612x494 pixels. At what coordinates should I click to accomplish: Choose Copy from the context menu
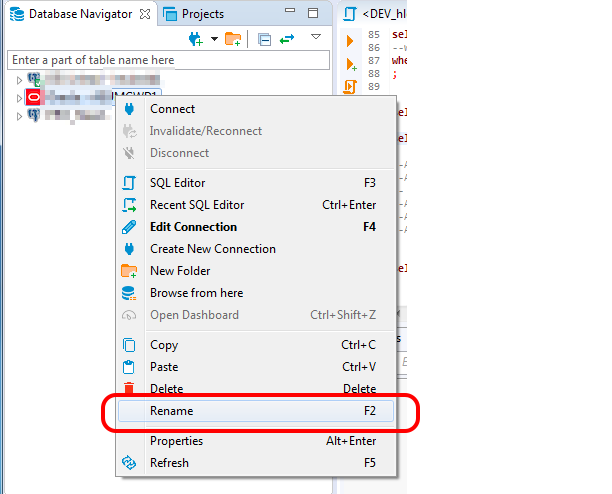click(256, 345)
